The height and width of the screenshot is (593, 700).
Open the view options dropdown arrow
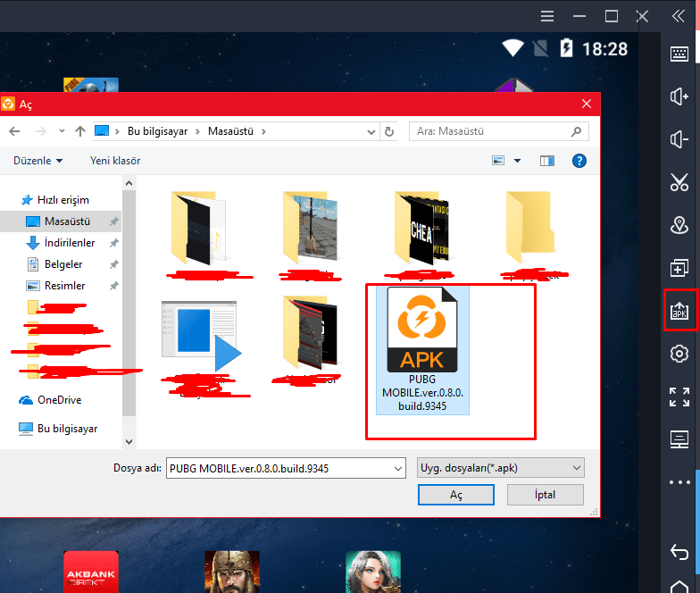(518, 161)
